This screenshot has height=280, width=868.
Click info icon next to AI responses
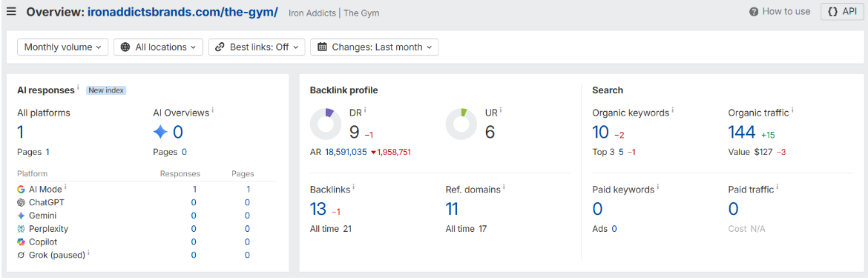pos(78,88)
